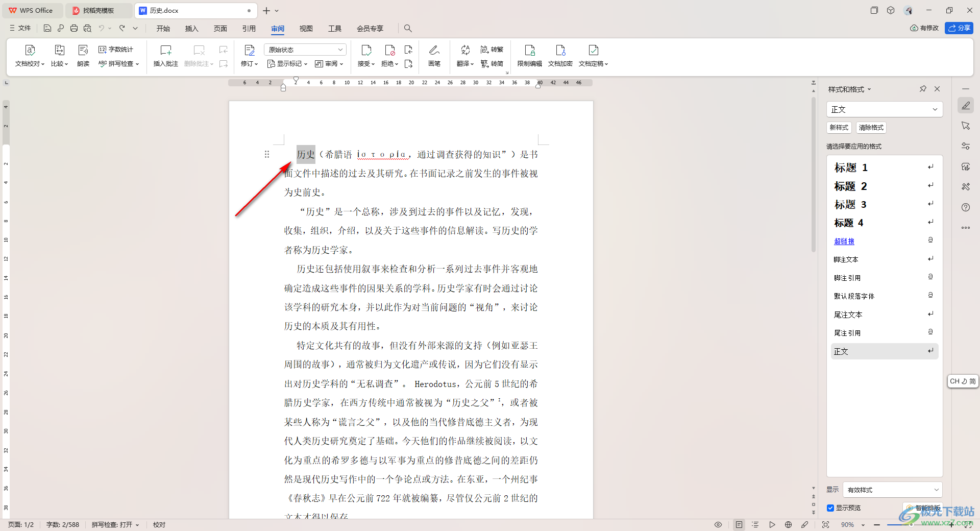
Task: Click 转简 convert to simplified Chinese
Action: pos(492,64)
